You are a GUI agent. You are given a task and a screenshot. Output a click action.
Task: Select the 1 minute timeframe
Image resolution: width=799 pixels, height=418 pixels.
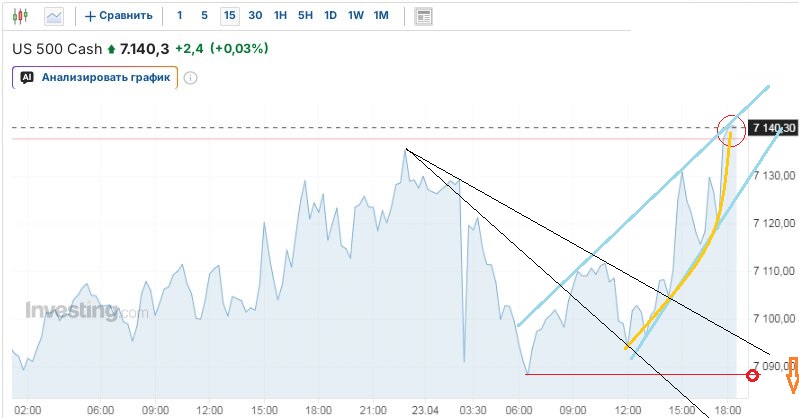coord(179,16)
